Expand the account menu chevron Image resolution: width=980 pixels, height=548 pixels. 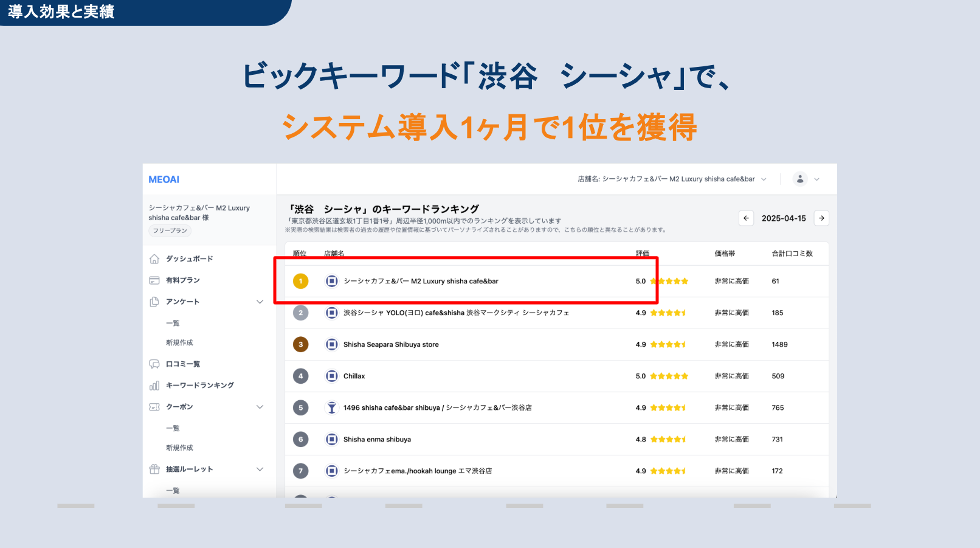(x=816, y=179)
